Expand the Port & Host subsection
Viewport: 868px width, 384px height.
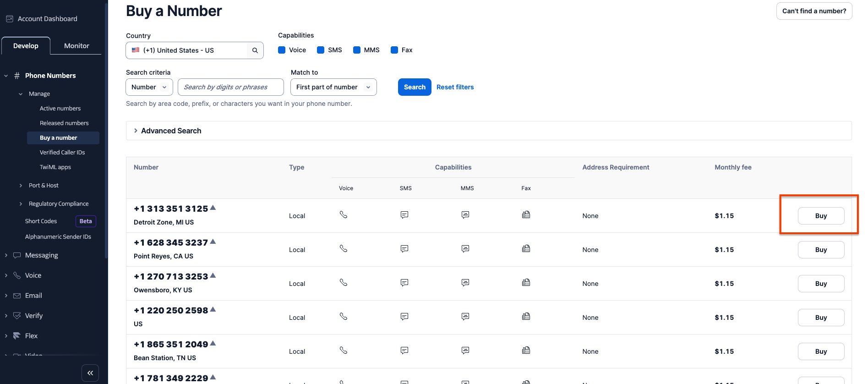pos(21,186)
